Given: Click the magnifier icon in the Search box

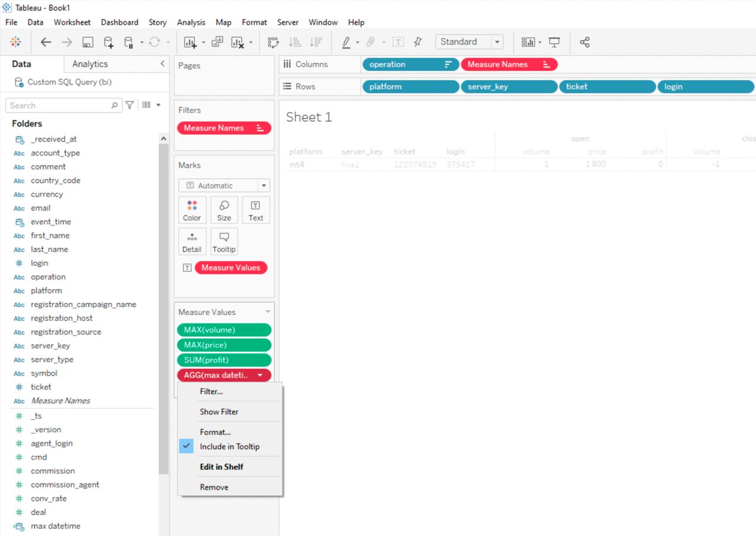Looking at the screenshot, I should 115,105.
